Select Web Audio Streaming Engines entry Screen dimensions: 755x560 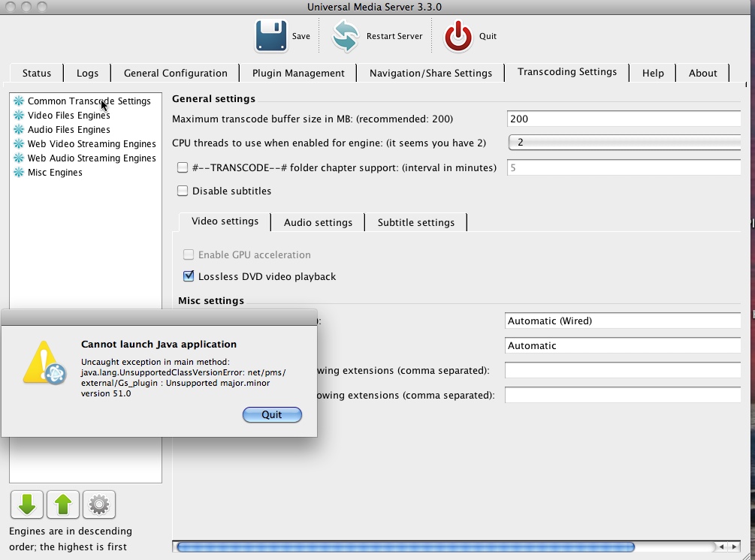92,158
